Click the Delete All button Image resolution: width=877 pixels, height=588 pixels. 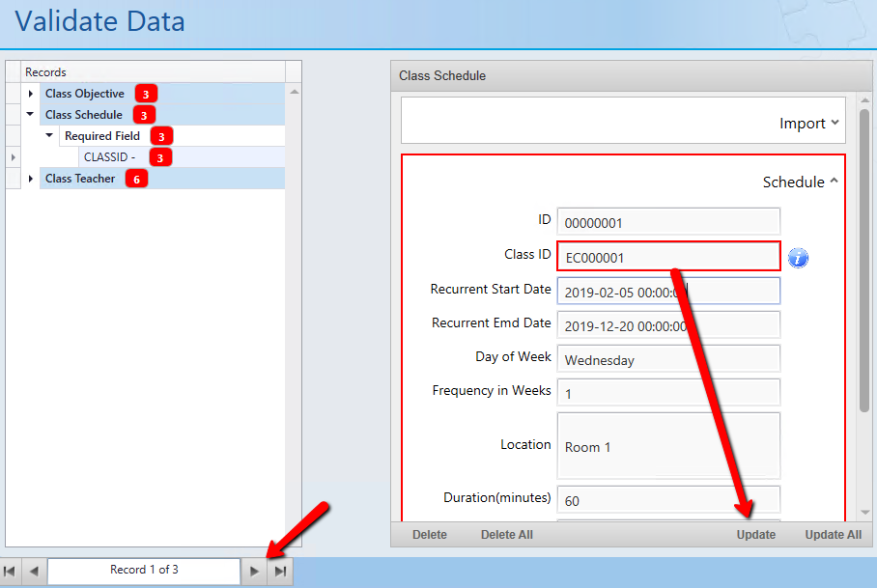(507, 535)
